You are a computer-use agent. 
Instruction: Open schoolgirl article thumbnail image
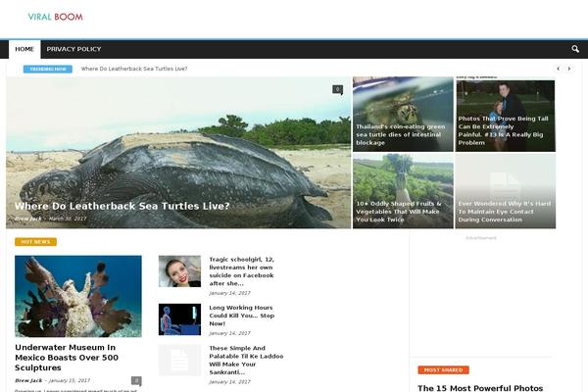pyautogui.click(x=179, y=271)
